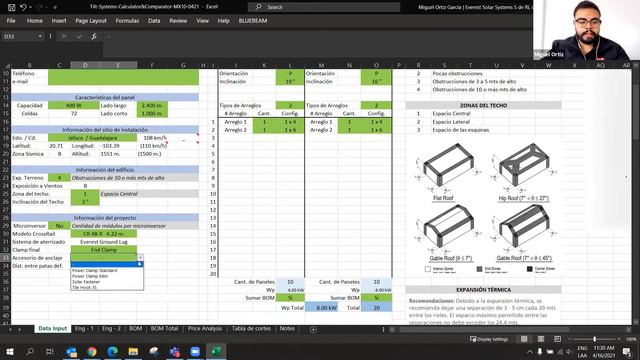Switch to the BOM sheet tab

136,329
